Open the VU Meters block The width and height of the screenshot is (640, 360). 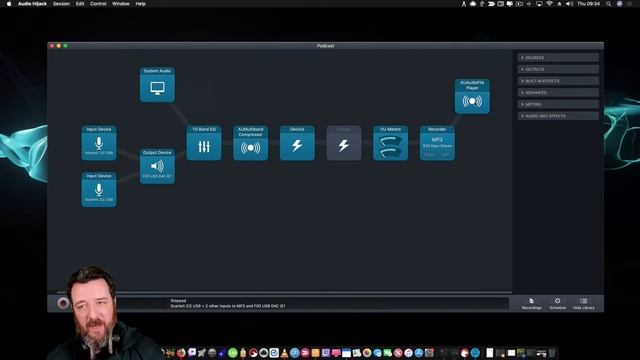click(390, 143)
